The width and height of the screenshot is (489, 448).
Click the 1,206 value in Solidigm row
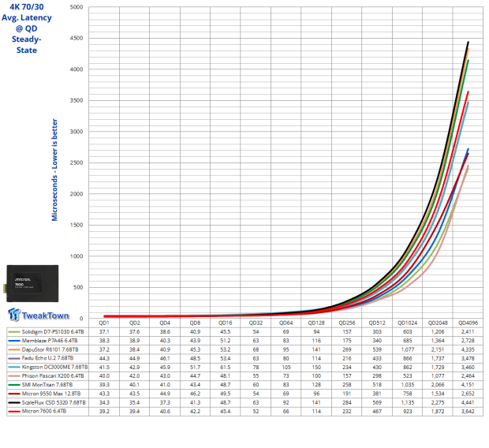point(438,332)
